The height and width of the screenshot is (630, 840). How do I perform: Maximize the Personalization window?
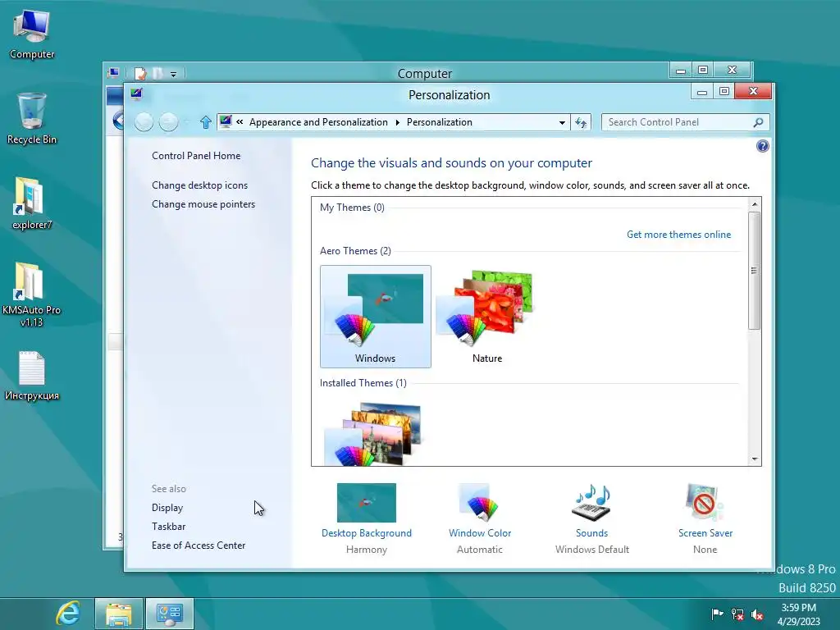pyautogui.click(x=724, y=92)
